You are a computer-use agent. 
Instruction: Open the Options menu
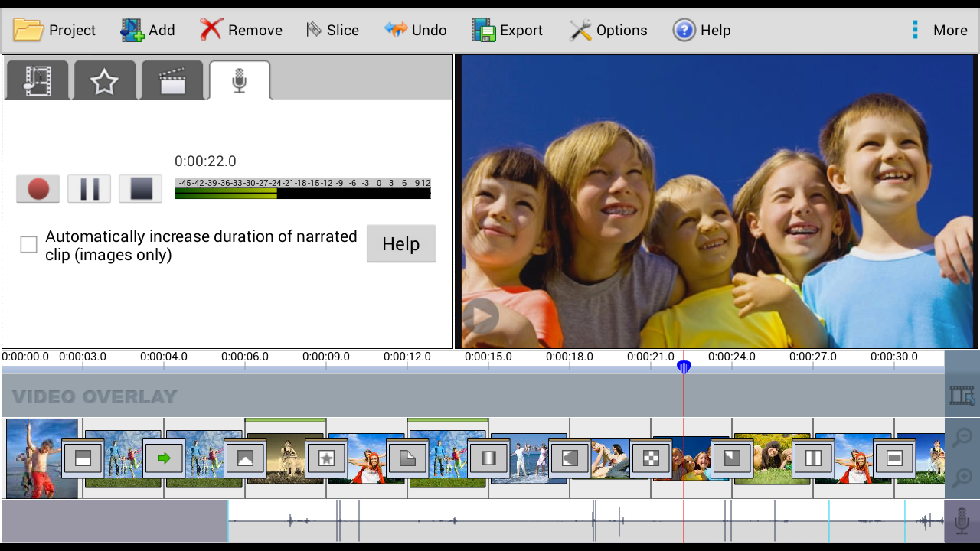coord(608,30)
